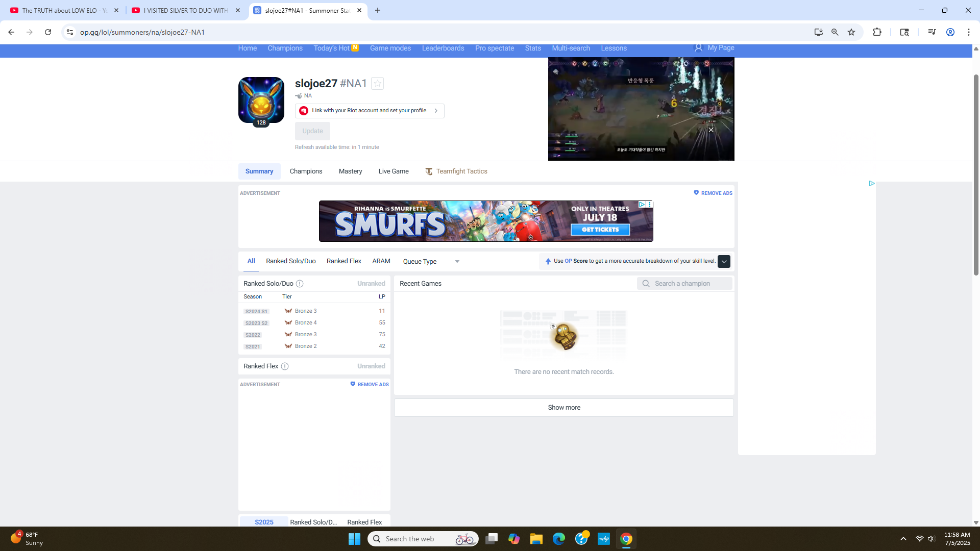Viewport: 980px width, 551px height.
Task: Open Home in top navigation
Action: [x=248, y=48]
